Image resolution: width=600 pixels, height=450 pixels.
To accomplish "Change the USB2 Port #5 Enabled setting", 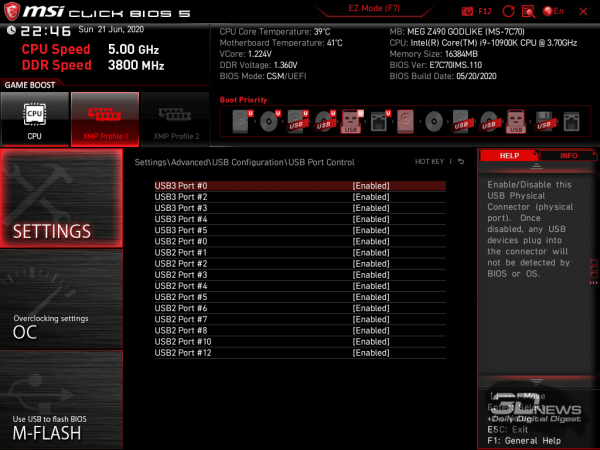I will click(x=370, y=297).
